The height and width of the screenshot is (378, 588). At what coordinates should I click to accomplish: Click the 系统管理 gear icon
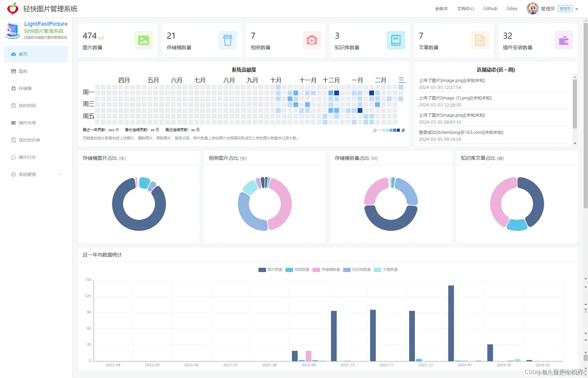[14, 174]
